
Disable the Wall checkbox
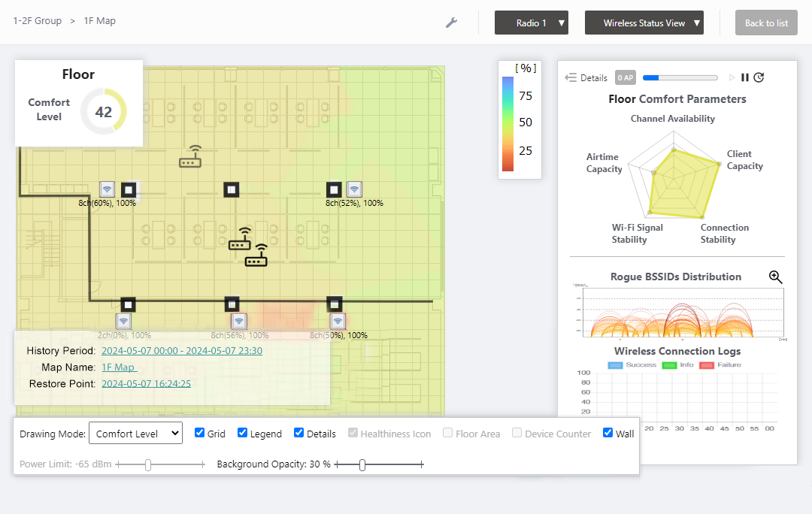(x=607, y=433)
